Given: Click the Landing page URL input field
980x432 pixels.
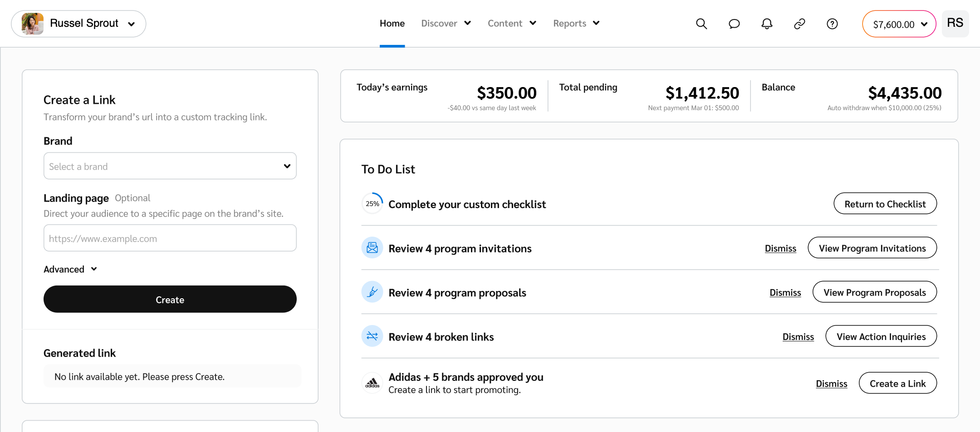Looking at the screenshot, I should [x=170, y=238].
